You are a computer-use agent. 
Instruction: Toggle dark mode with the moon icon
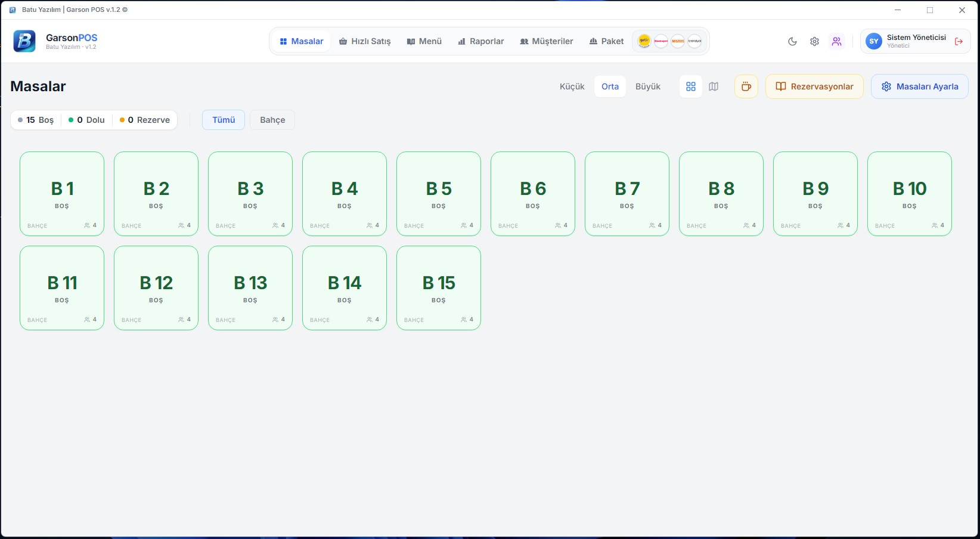pos(792,42)
